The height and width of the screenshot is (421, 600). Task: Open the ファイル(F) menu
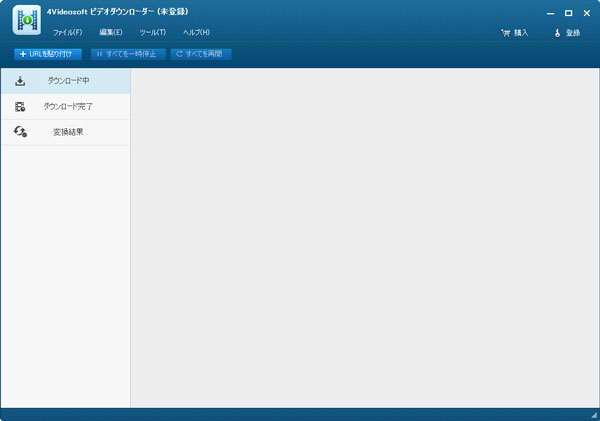click(x=67, y=33)
